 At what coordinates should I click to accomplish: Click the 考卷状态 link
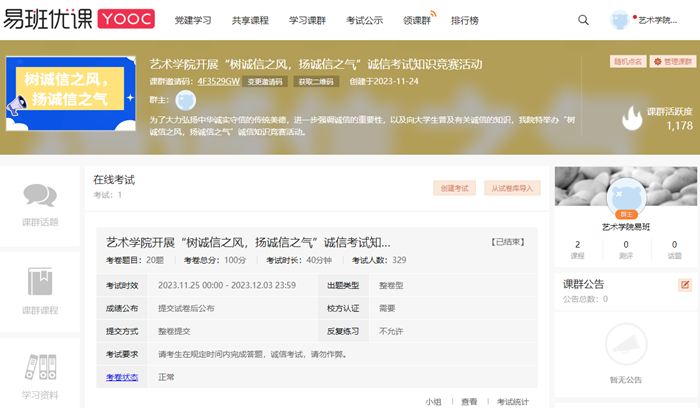point(123,376)
